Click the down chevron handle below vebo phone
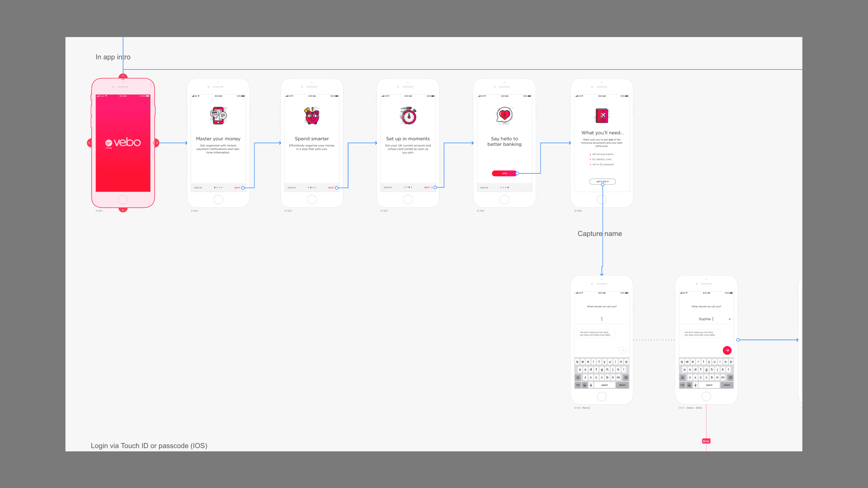This screenshot has height=488, width=868. point(123,210)
